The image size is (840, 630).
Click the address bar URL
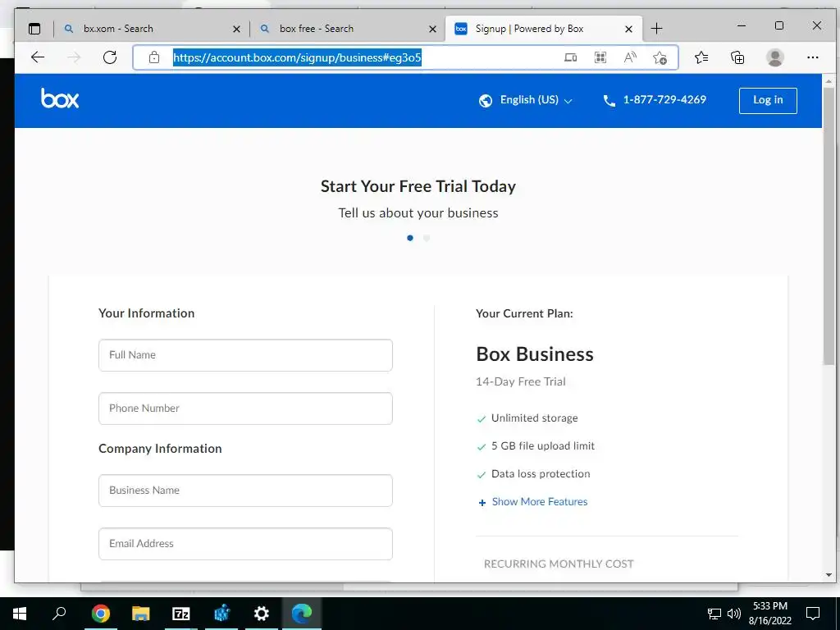click(x=297, y=57)
